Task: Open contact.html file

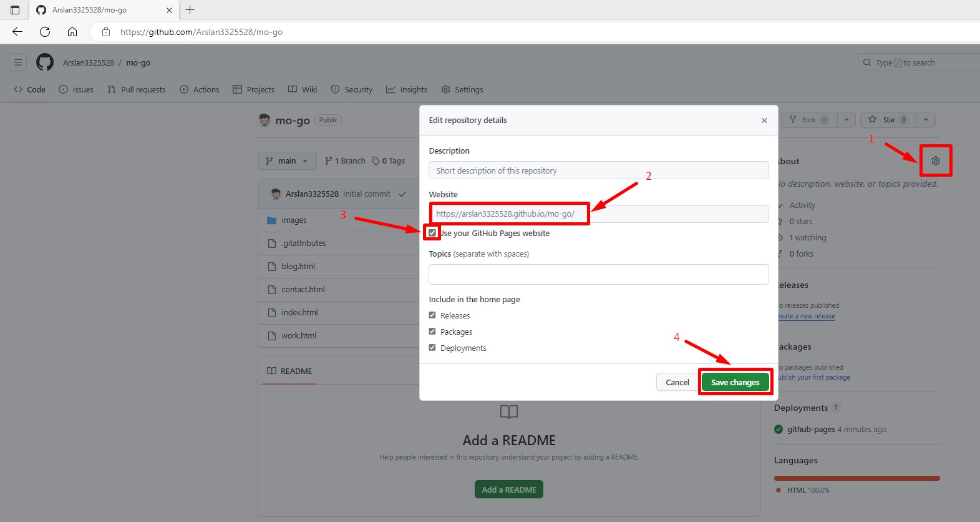Action: [303, 290]
